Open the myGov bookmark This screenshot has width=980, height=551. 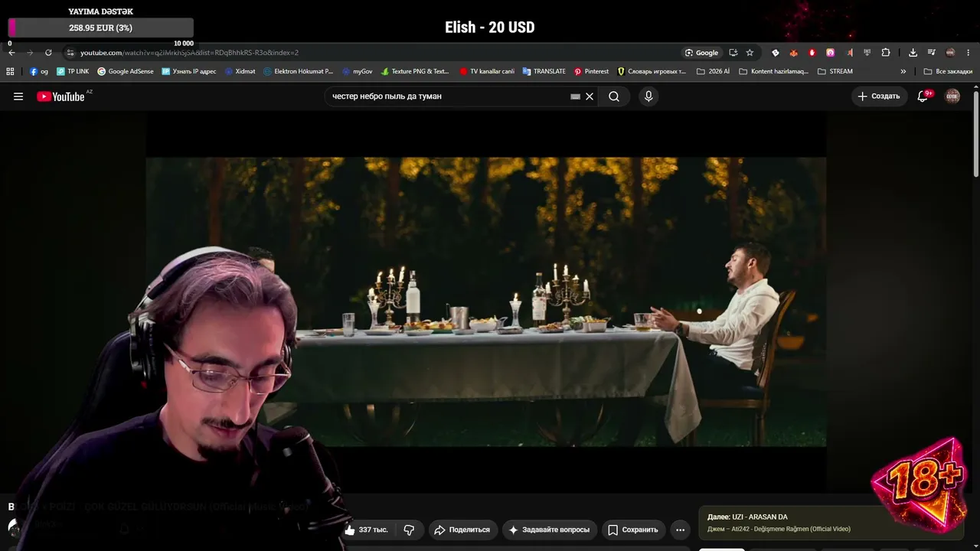[x=358, y=71]
